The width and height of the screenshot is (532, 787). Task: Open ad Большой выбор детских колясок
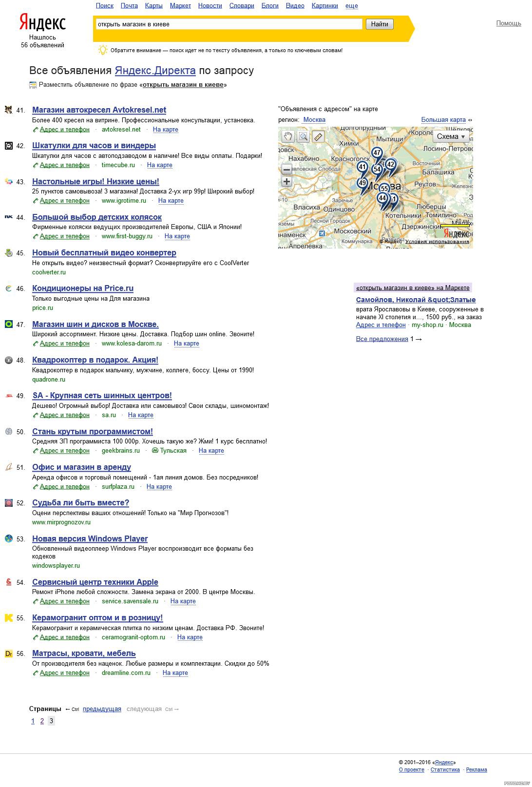[x=97, y=217]
